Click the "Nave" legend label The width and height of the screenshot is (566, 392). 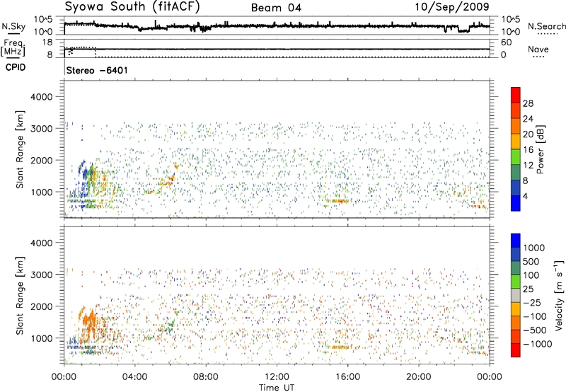(538, 50)
